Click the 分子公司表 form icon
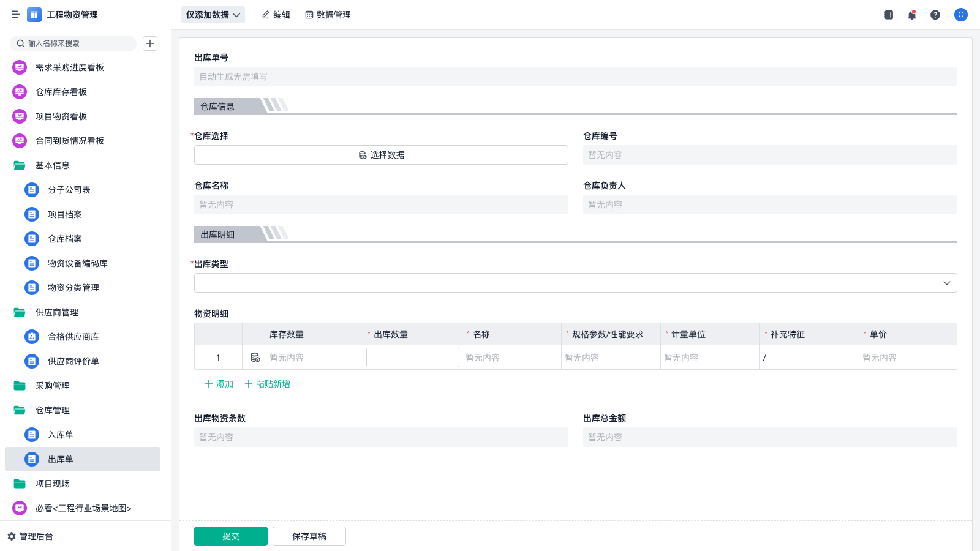Screen dimensions: 980x551 coord(32,190)
